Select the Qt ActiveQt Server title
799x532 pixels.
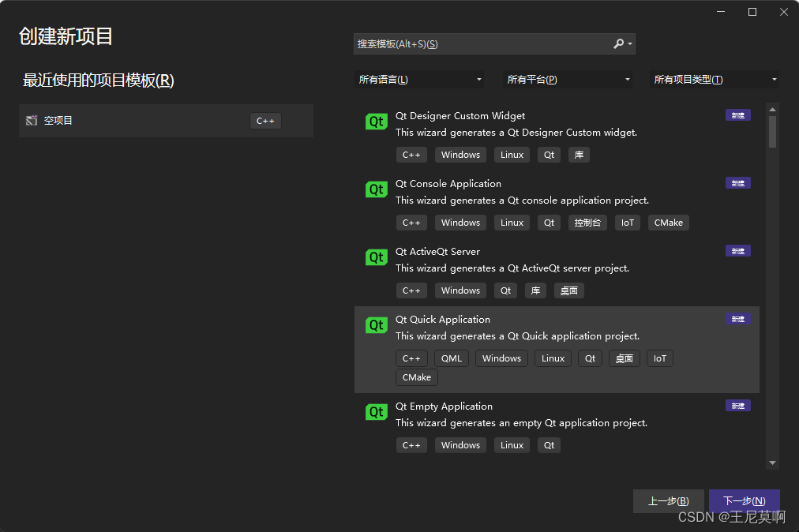[437, 251]
